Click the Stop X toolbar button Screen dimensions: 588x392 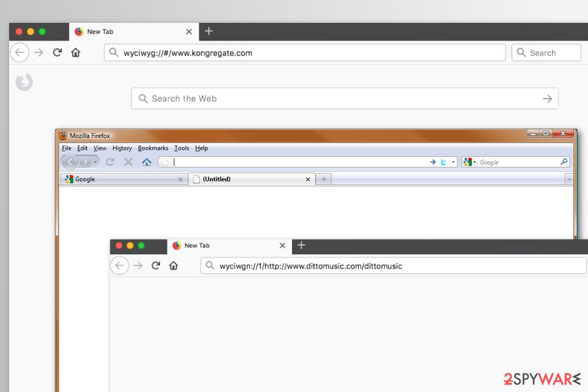point(128,162)
